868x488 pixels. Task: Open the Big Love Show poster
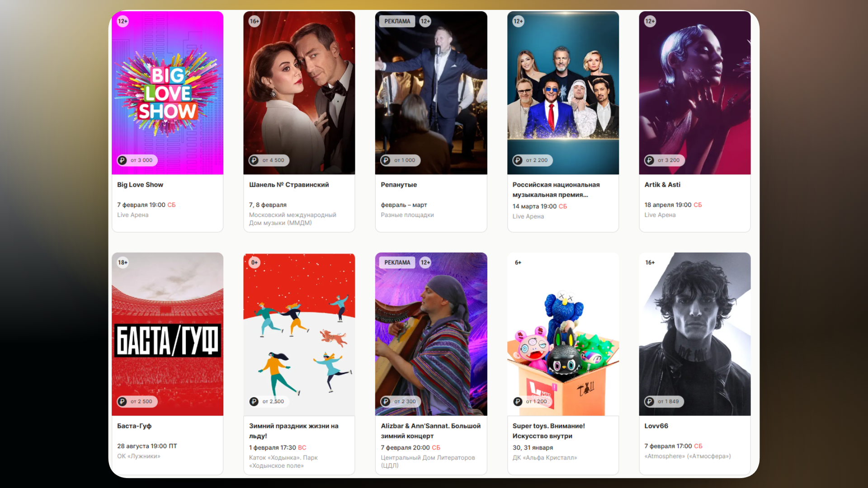pyautogui.click(x=167, y=93)
